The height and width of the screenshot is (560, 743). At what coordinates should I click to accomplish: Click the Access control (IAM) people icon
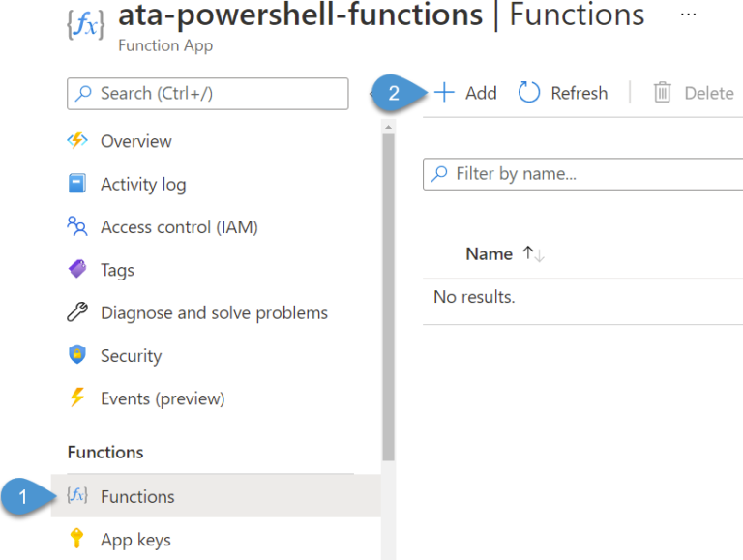77,227
